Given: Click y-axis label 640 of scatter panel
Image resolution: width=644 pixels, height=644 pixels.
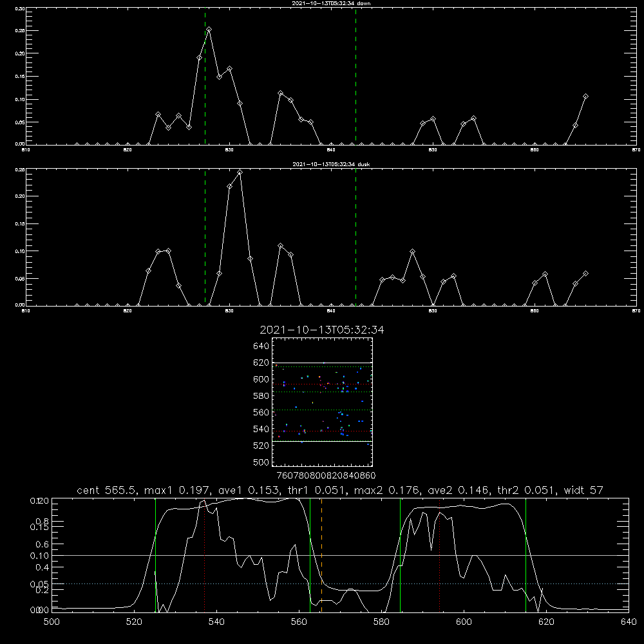Looking at the screenshot, I should coord(261,346).
